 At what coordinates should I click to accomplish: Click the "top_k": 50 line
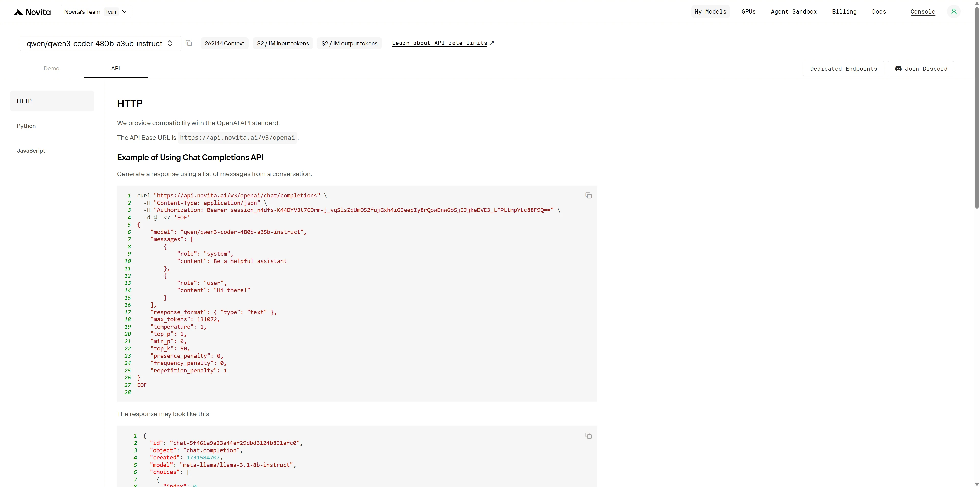pyautogui.click(x=170, y=348)
